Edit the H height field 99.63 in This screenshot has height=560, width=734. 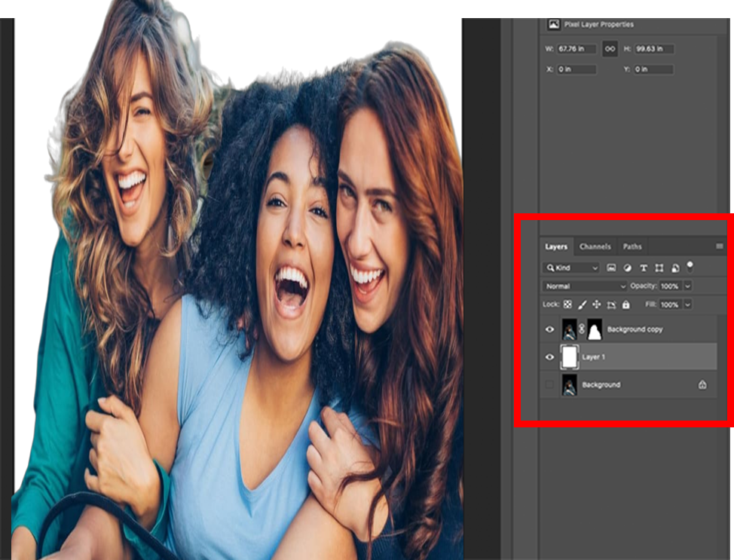[654, 49]
